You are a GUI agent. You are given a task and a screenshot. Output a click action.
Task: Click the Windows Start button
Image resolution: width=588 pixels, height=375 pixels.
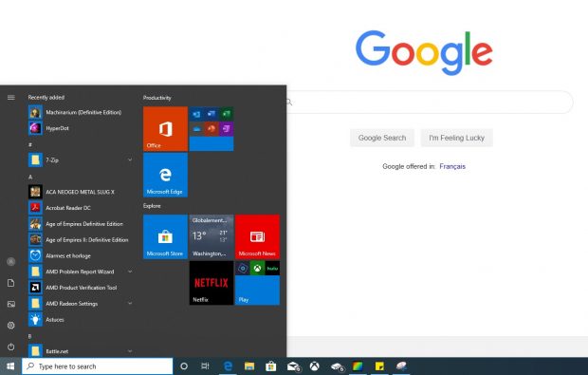10,366
